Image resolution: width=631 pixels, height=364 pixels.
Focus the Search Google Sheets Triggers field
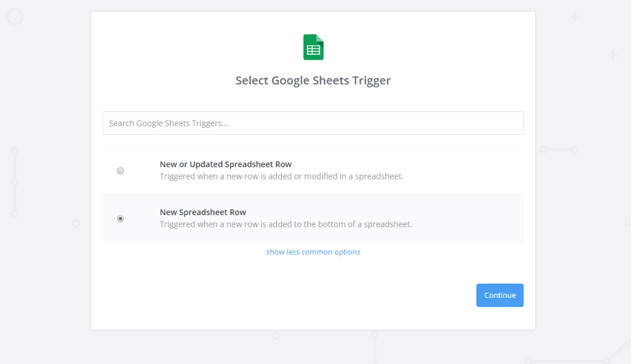(313, 123)
